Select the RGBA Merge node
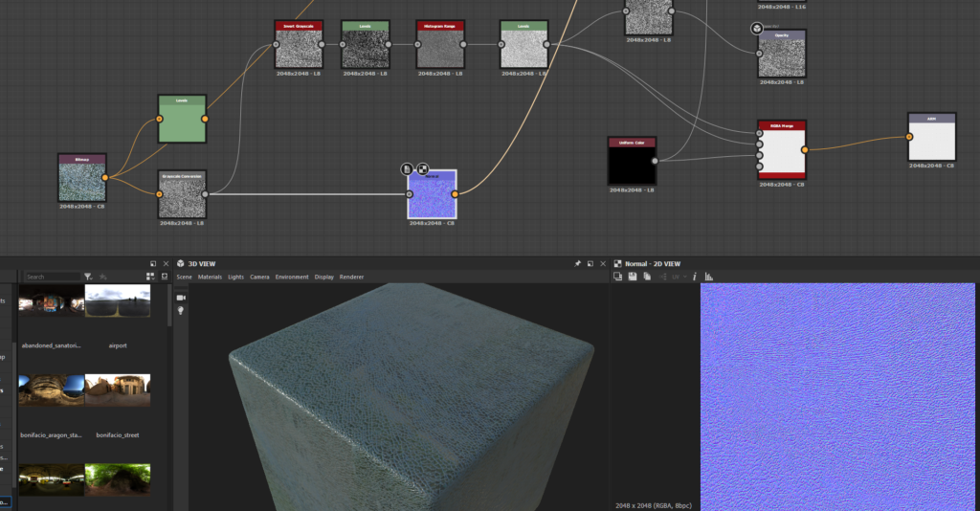Image resolution: width=980 pixels, height=511 pixels. point(782,151)
